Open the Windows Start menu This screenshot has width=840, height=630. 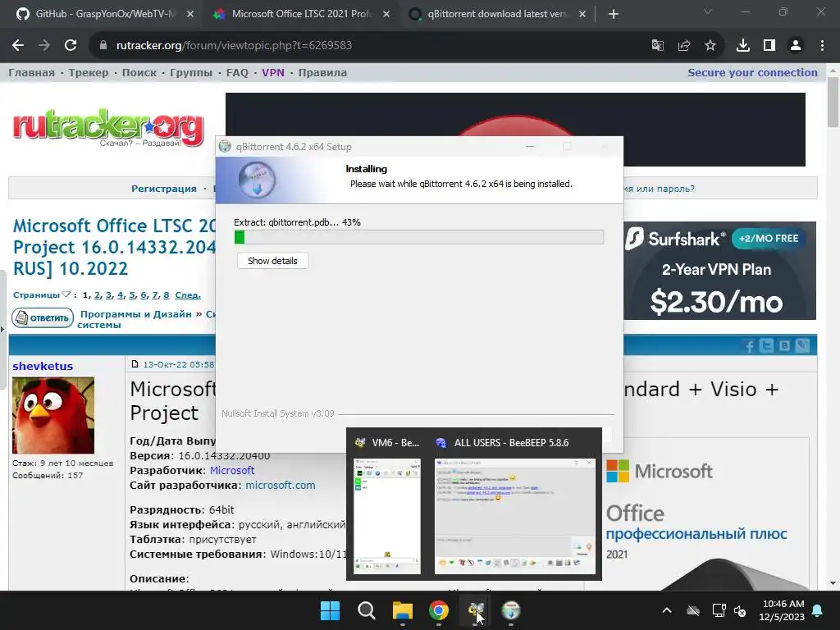330,610
